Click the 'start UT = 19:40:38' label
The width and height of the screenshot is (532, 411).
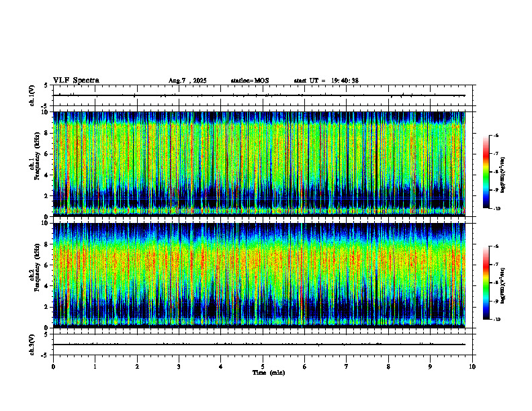point(326,81)
